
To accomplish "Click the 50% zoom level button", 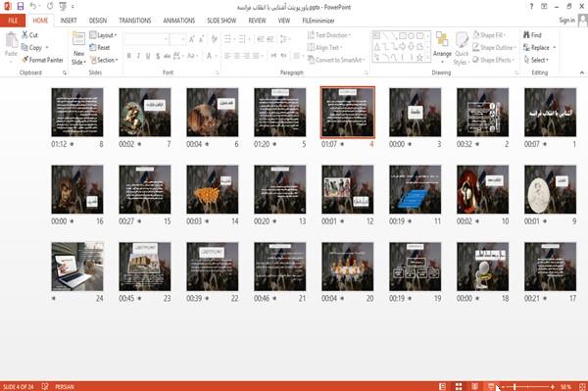I will pyautogui.click(x=565, y=386).
